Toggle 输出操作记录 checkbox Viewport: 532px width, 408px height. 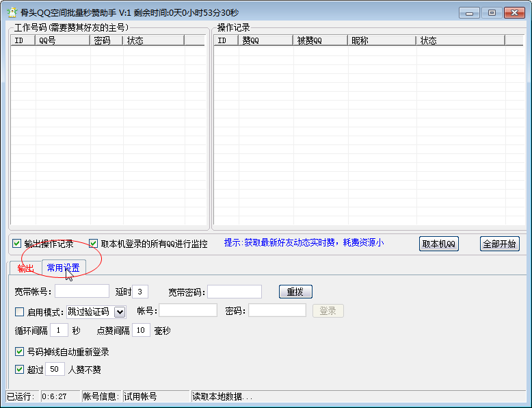point(16,244)
